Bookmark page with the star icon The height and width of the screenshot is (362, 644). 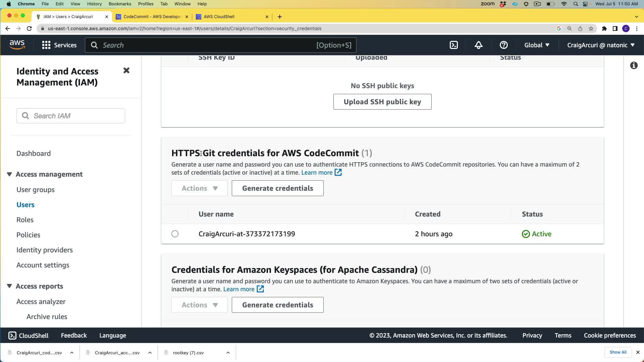(591, 28)
